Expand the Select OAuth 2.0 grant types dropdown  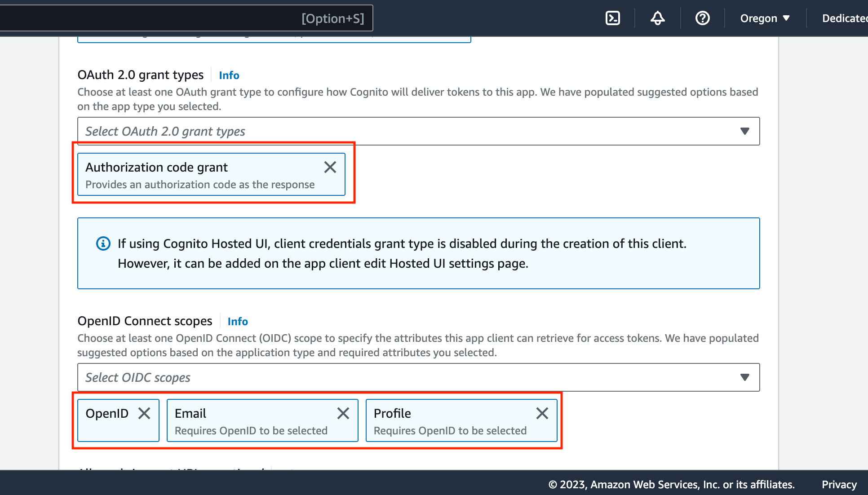pyautogui.click(x=744, y=131)
